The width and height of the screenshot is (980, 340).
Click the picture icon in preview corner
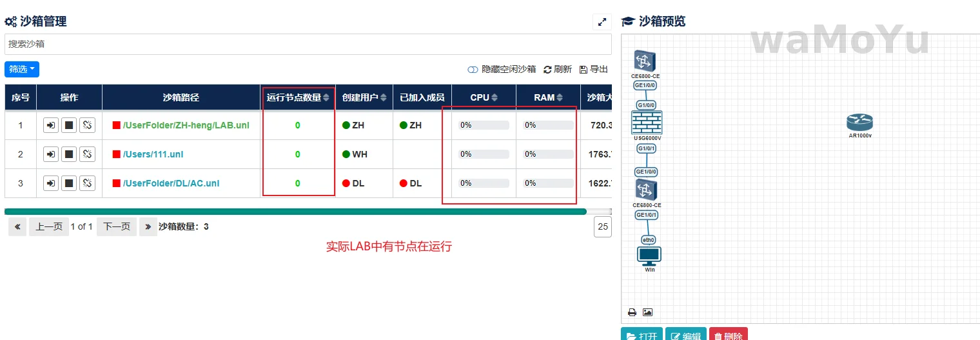pos(647,312)
